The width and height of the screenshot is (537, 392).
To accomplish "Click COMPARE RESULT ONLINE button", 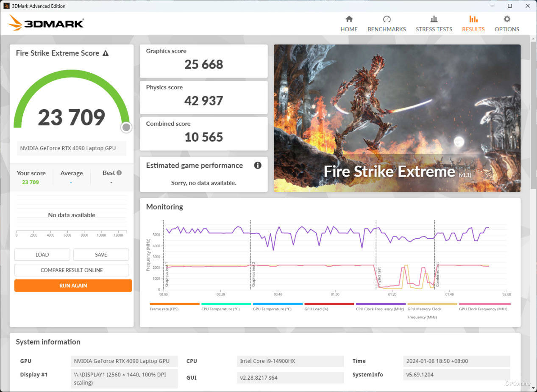I will click(72, 270).
